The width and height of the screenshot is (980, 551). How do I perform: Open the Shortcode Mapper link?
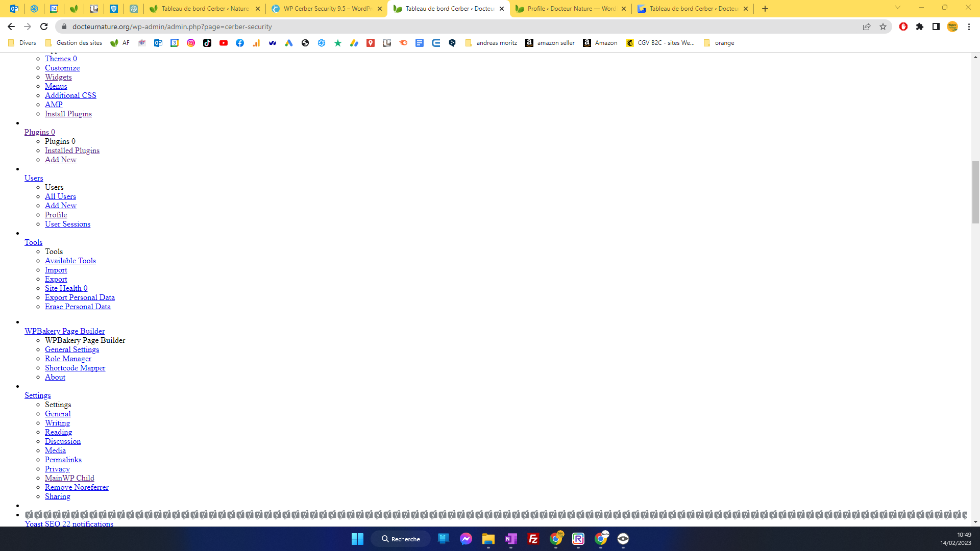click(x=75, y=368)
